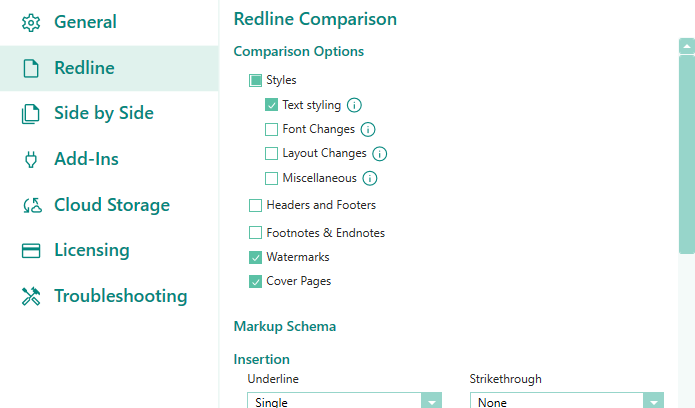Click the General gear icon
Viewport: 695px width, 408px height.
[x=31, y=23]
